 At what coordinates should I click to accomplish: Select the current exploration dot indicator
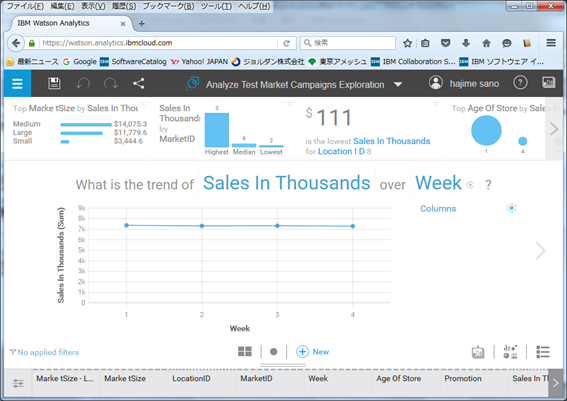(273, 351)
